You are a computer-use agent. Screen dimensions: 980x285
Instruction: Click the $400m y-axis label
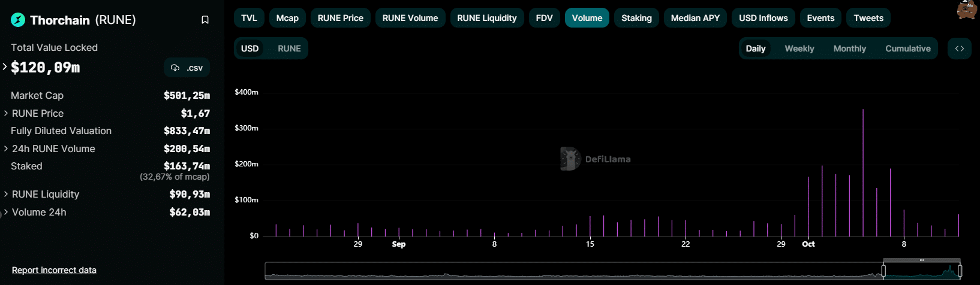click(246, 92)
